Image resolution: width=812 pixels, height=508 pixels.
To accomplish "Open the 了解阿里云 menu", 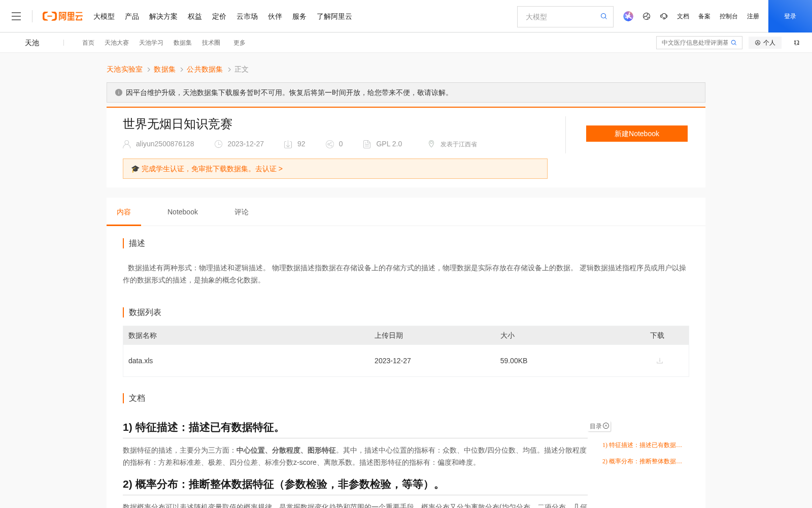I will coord(334,16).
